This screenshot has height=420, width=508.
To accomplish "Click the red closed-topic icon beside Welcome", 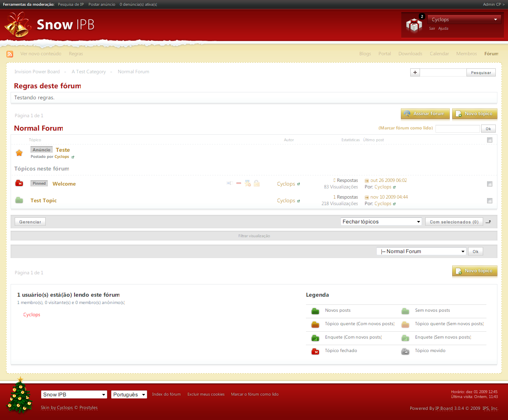I will pyautogui.click(x=19, y=184).
